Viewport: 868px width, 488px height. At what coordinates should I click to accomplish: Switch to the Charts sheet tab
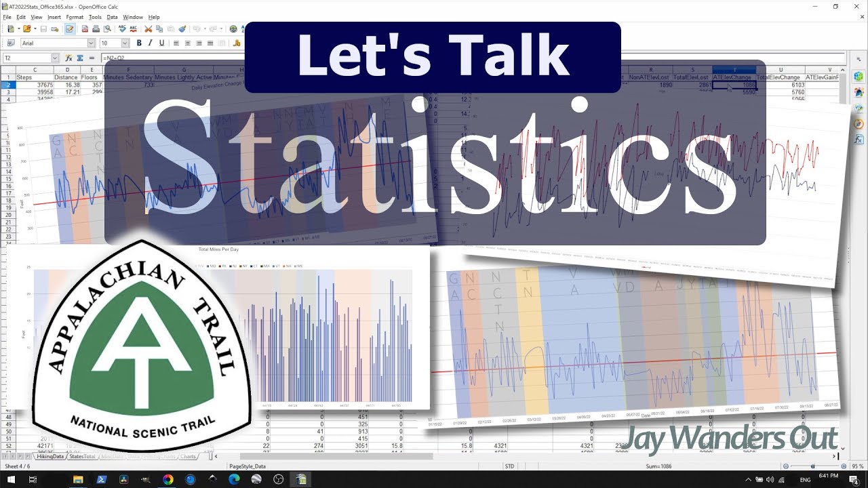pyautogui.click(x=188, y=456)
